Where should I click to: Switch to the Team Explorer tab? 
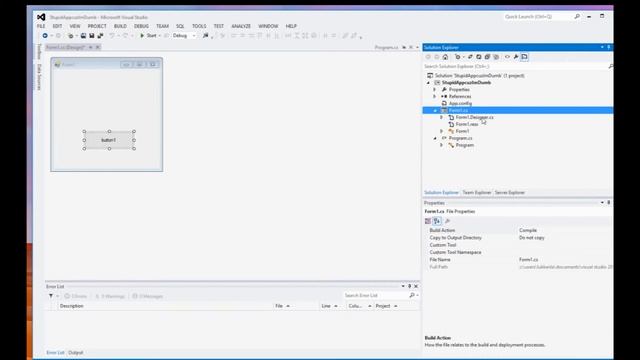pos(477,193)
